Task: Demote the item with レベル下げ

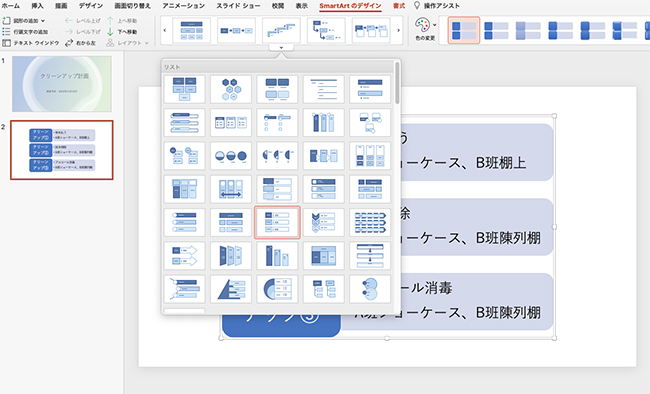Action: coord(83,32)
